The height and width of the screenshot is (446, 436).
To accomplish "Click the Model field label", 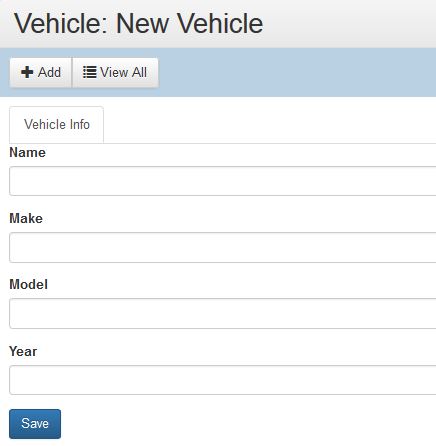I will [x=29, y=284].
